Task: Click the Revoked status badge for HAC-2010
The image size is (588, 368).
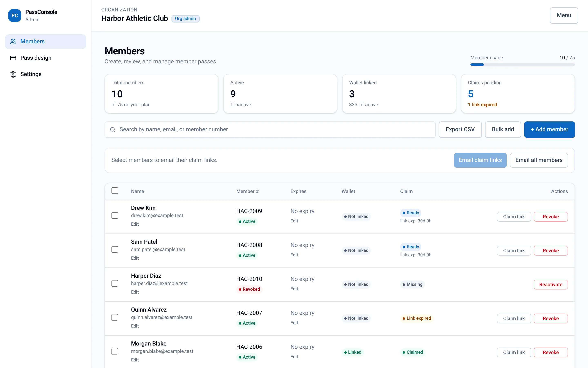Action: pos(249,289)
